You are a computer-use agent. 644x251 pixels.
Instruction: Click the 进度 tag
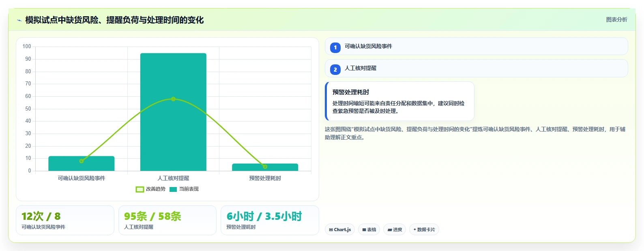click(x=395, y=230)
